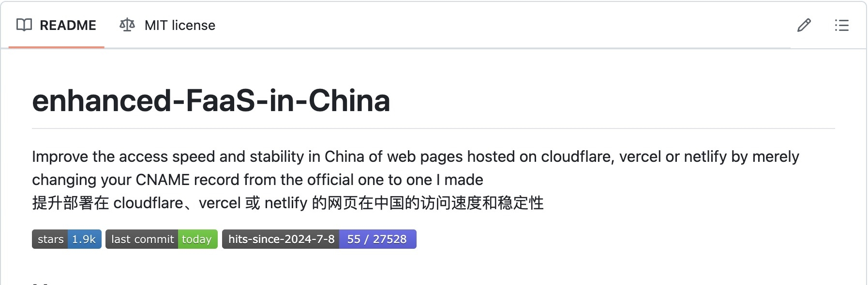Click the blue 1.9k star count
Image resolution: width=868 pixels, height=285 pixels.
coord(84,239)
